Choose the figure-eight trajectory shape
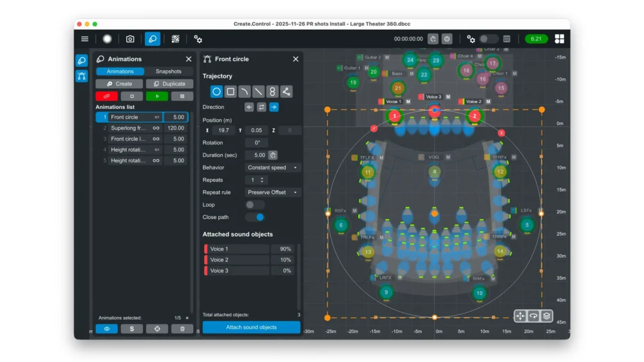The width and height of the screenshot is (644, 362). tap(272, 91)
